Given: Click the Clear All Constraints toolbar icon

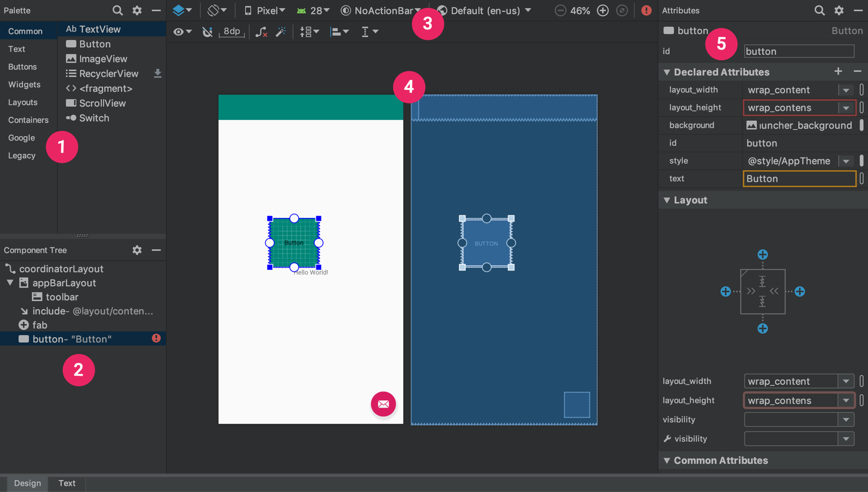Looking at the screenshot, I should click(x=261, y=31).
